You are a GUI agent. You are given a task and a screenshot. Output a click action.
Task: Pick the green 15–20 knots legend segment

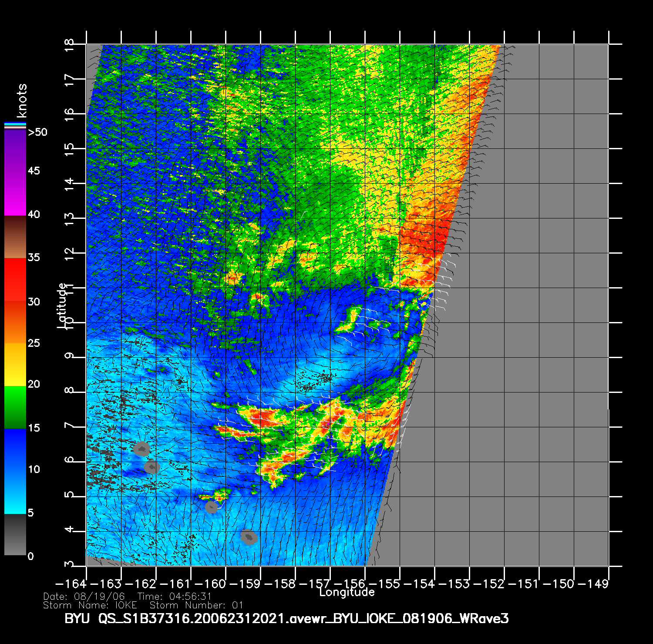click(15, 407)
